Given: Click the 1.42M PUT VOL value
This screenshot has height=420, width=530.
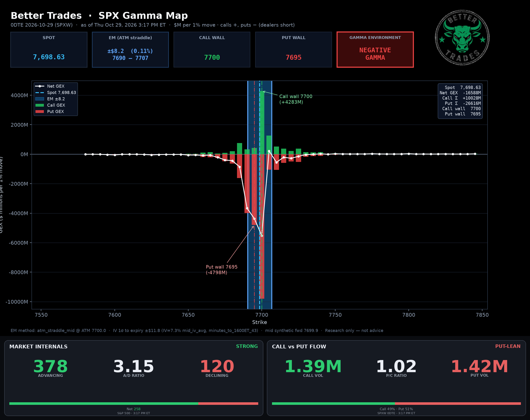Looking at the screenshot, I should [x=479, y=366].
